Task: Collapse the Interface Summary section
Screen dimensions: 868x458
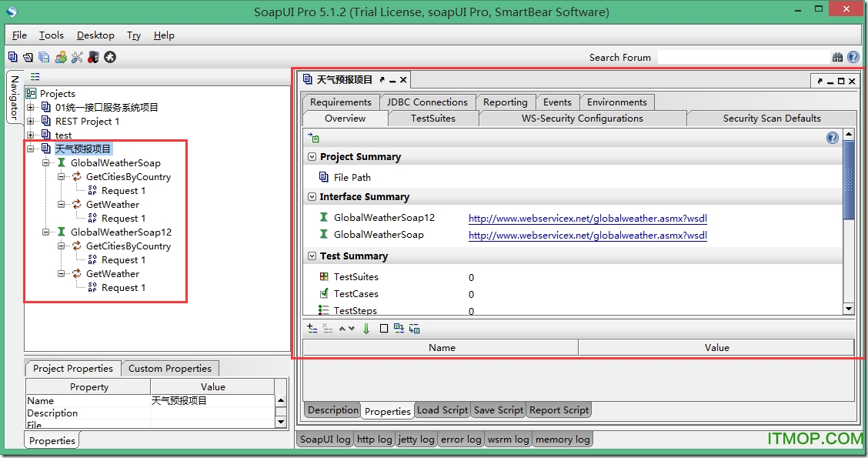Action: point(312,196)
